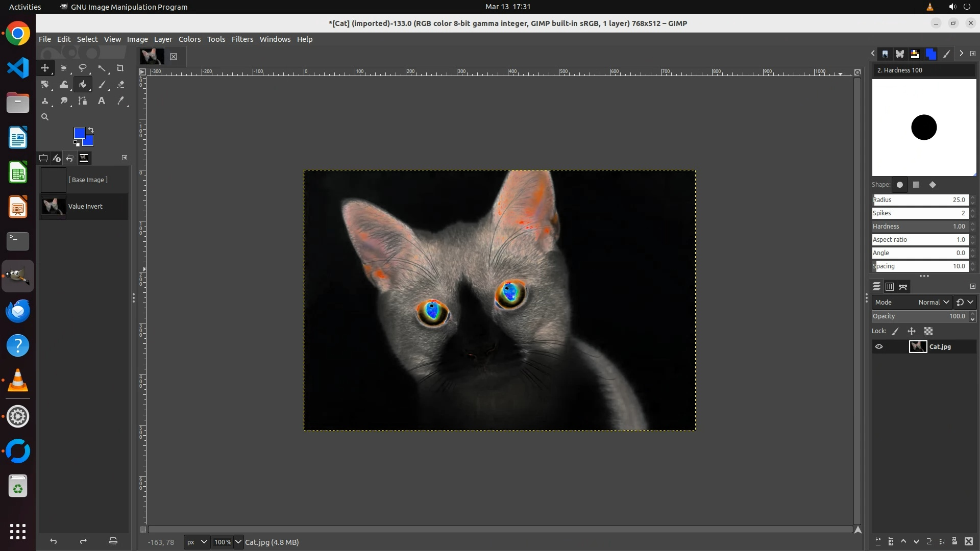This screenshot has width=980, height=551.
Task: Open the zoom 100% dropdown
Action: tap(238, 542)
